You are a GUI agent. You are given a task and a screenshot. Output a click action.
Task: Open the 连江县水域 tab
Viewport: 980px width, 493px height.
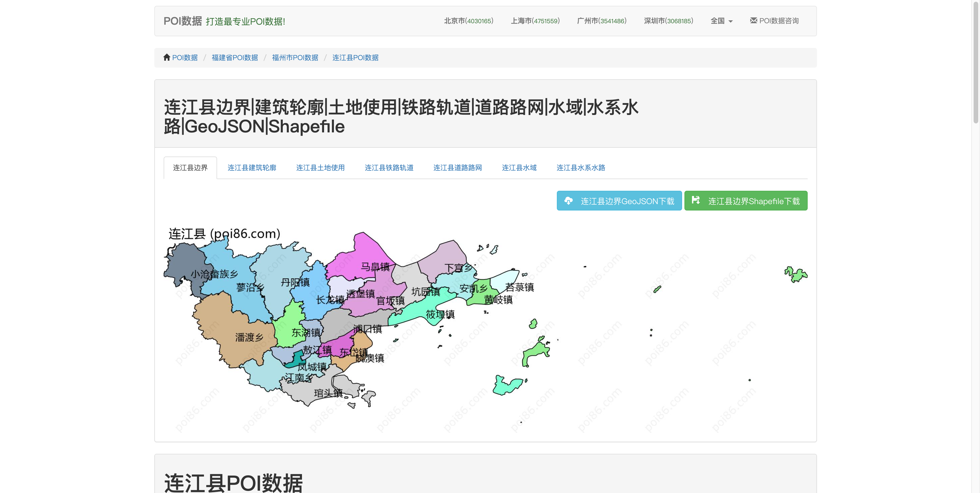point(519,168)
